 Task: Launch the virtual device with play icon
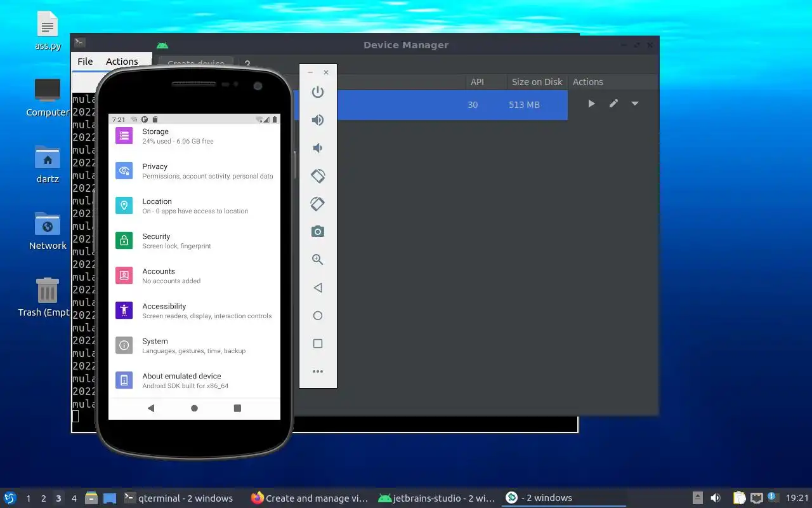tap(591, 104)
